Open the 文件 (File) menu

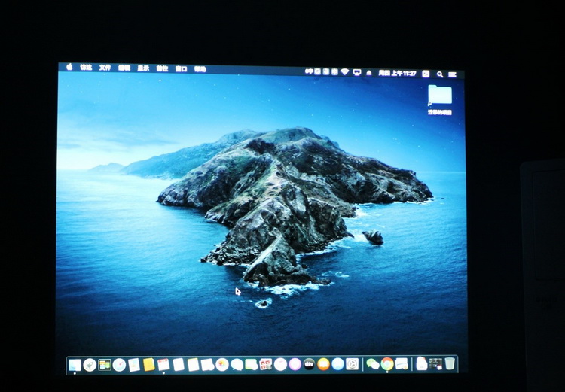[105, 68]
